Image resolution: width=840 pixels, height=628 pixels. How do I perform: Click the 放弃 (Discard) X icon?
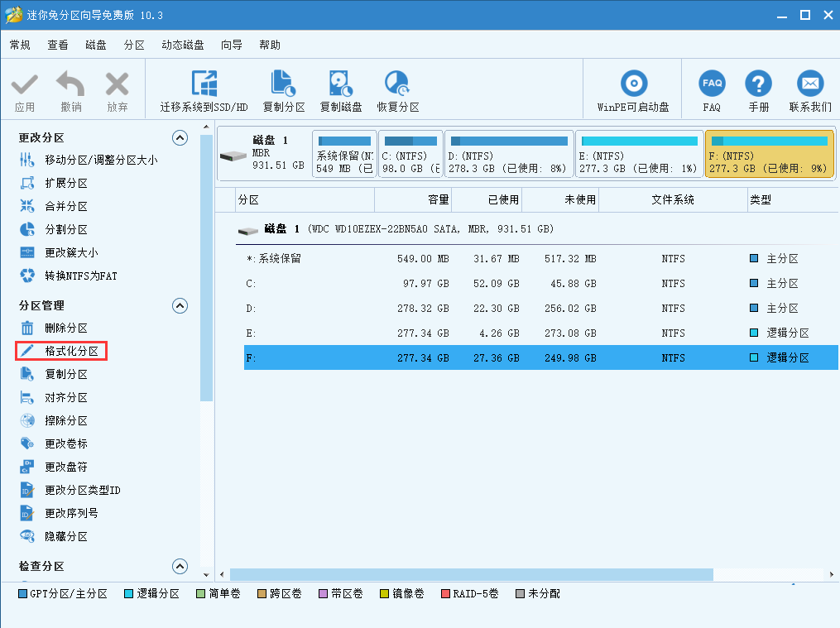tap(117, 84)
